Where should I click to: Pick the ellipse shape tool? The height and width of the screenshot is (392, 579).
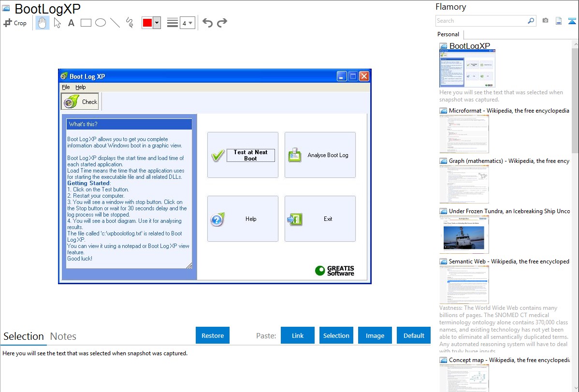point(101,23)
